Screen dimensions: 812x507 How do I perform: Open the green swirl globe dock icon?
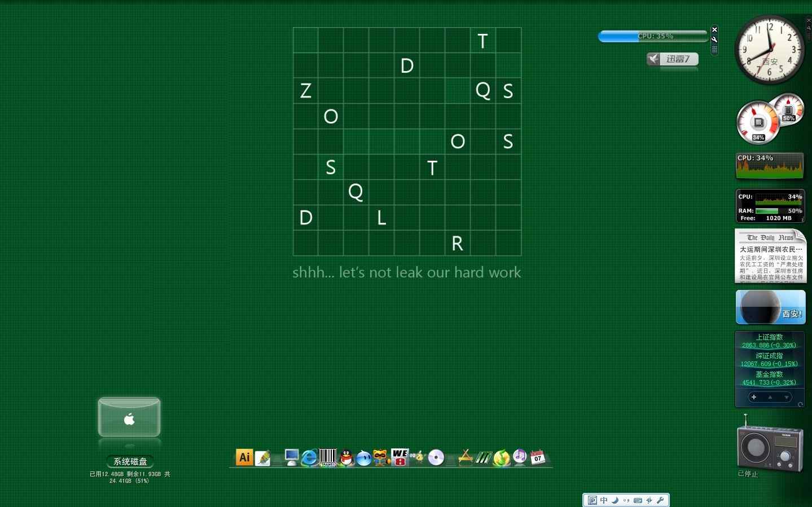coord(501,458)
